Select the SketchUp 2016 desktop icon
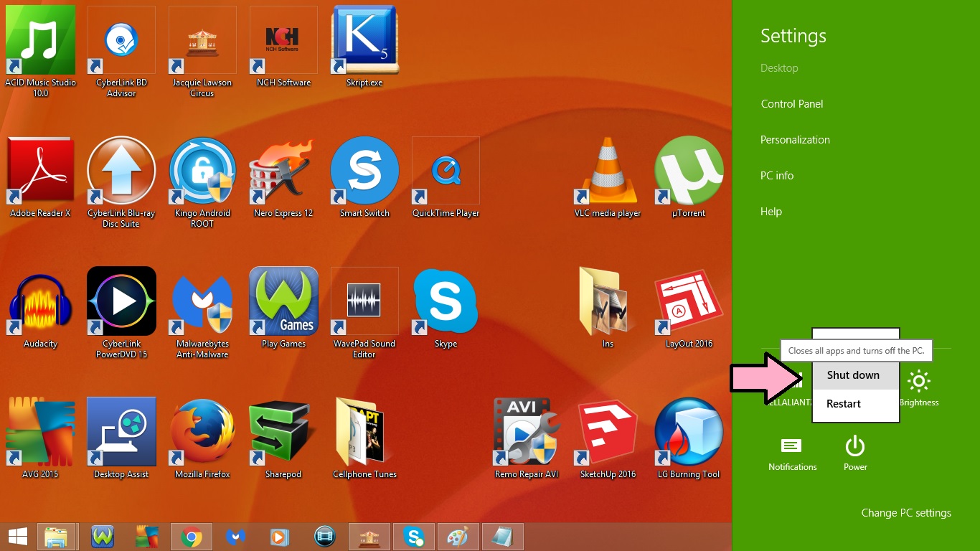 pos(608,438)
